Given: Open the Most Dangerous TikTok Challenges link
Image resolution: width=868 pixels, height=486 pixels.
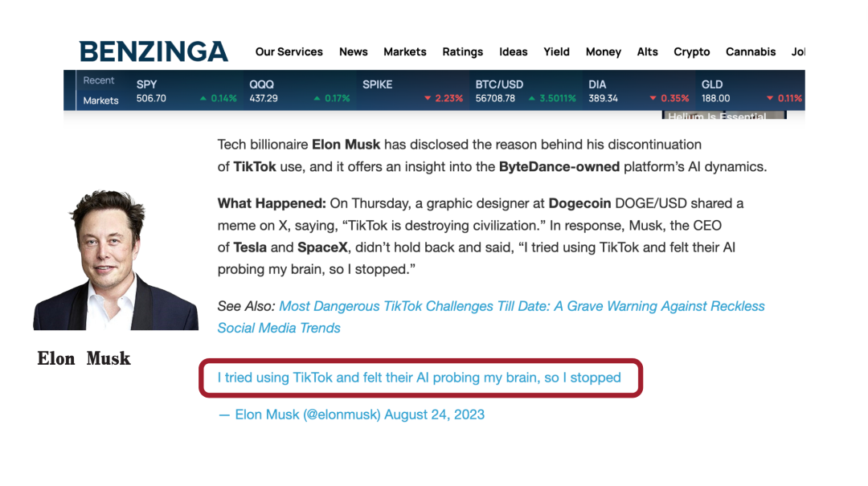Looking at the screenshot, I should 491,317.
